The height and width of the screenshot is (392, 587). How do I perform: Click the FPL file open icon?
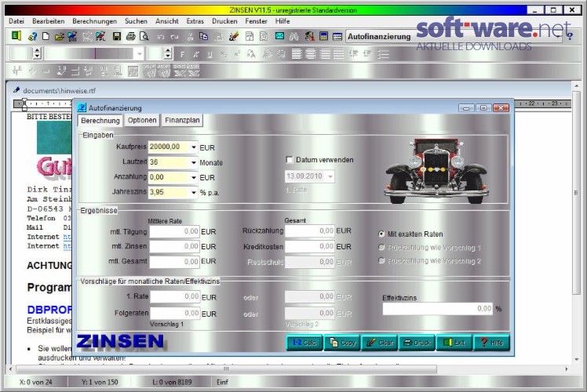[100, 36]
